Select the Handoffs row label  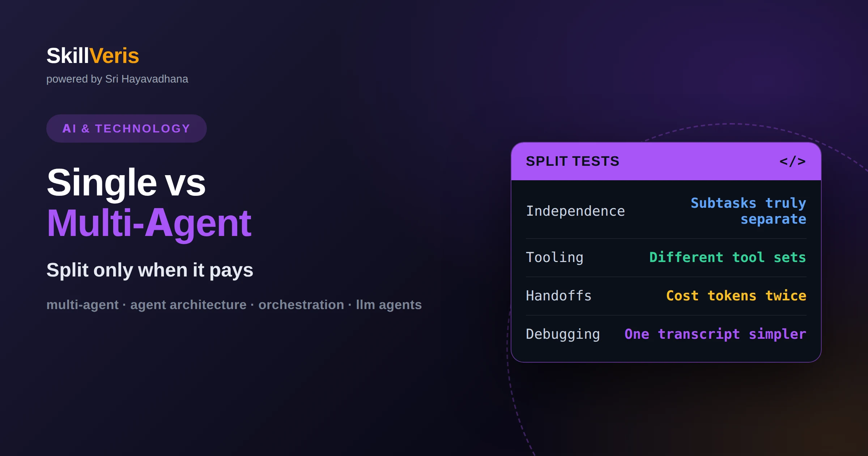559,296
